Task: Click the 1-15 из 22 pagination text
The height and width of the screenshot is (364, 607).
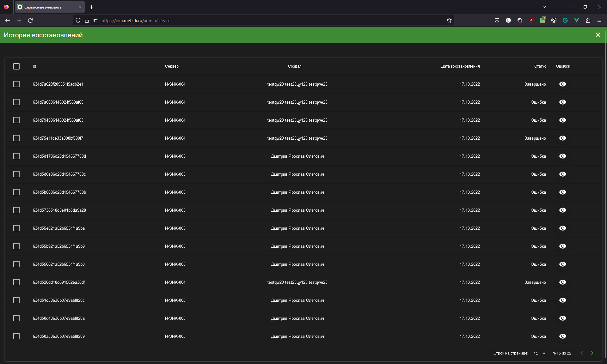Action: coord(562,353)
